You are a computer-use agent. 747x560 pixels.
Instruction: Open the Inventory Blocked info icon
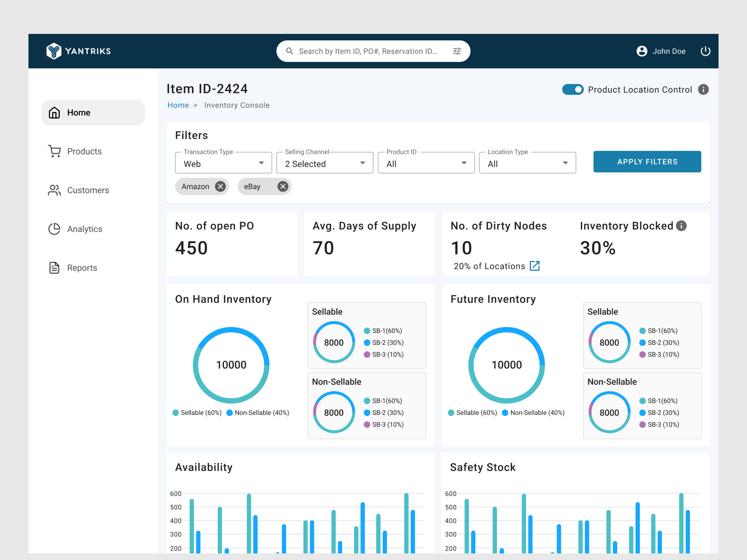click(681, 226)
